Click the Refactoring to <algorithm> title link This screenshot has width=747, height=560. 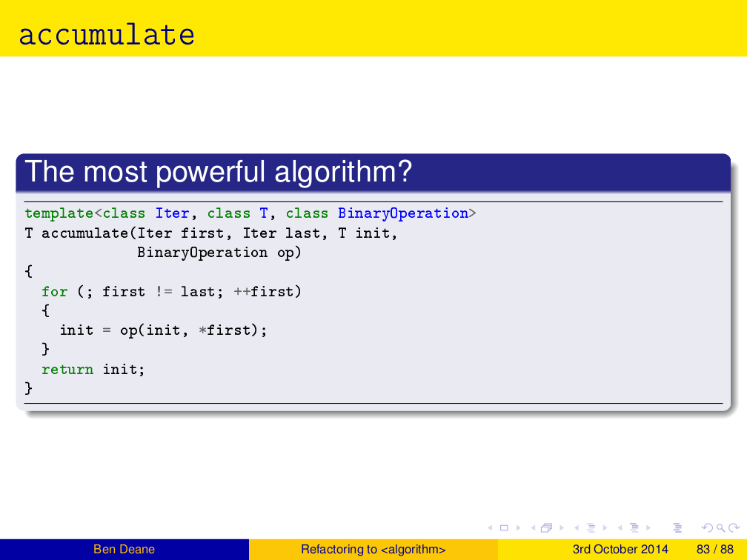click(x=373, y=549)
